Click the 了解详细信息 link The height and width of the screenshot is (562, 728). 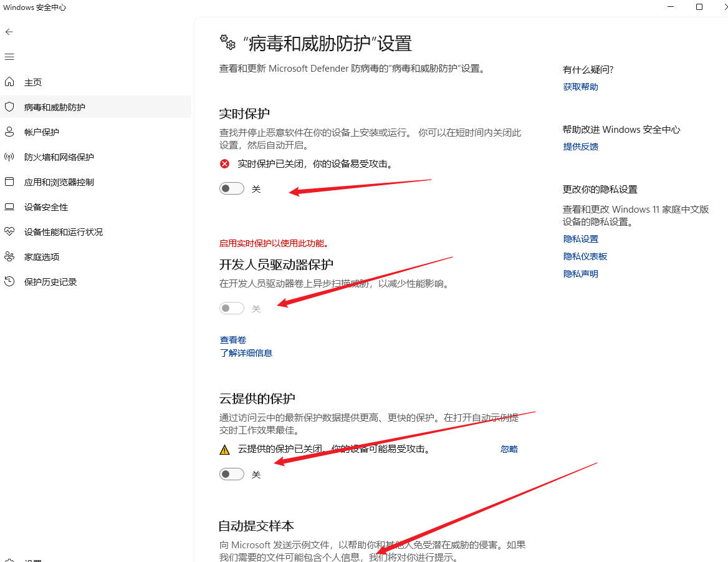[x=246, y=353]
